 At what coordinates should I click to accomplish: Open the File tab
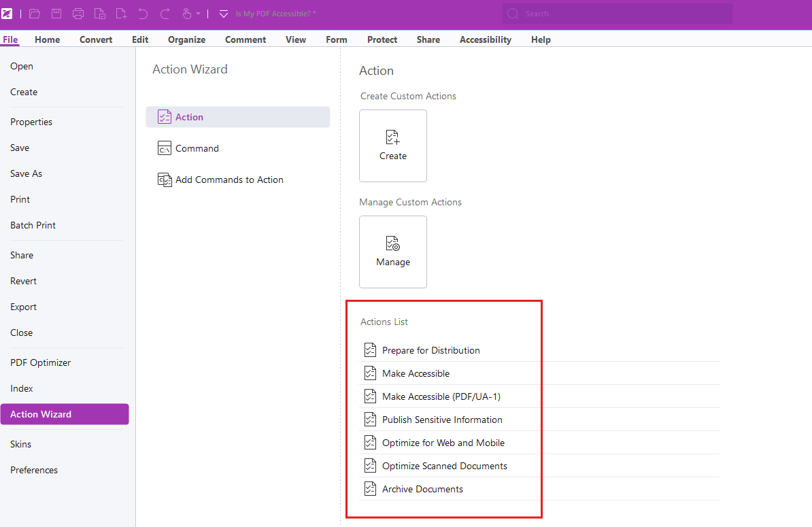point(10,39)
